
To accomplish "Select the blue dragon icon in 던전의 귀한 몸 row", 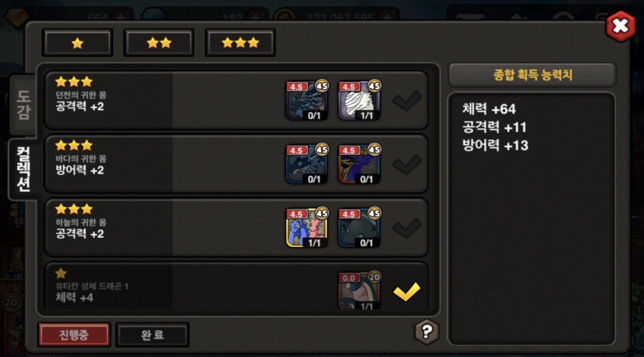I will pyautogui.click(x=307, y=101).
